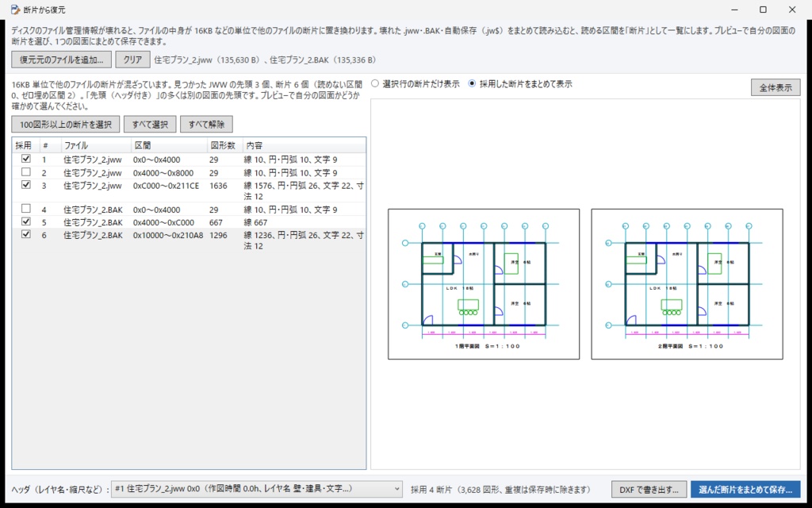Click the すべて選択 button

[150, 125]
